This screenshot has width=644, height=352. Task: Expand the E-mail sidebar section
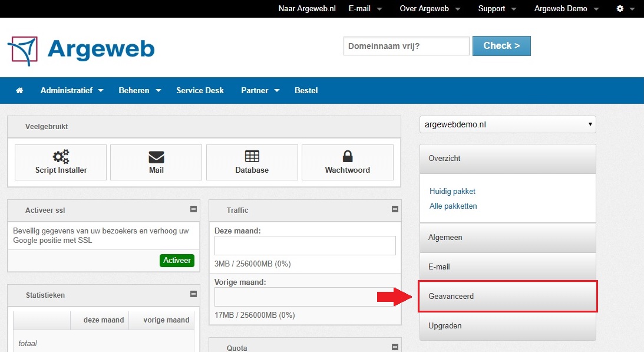508,267
